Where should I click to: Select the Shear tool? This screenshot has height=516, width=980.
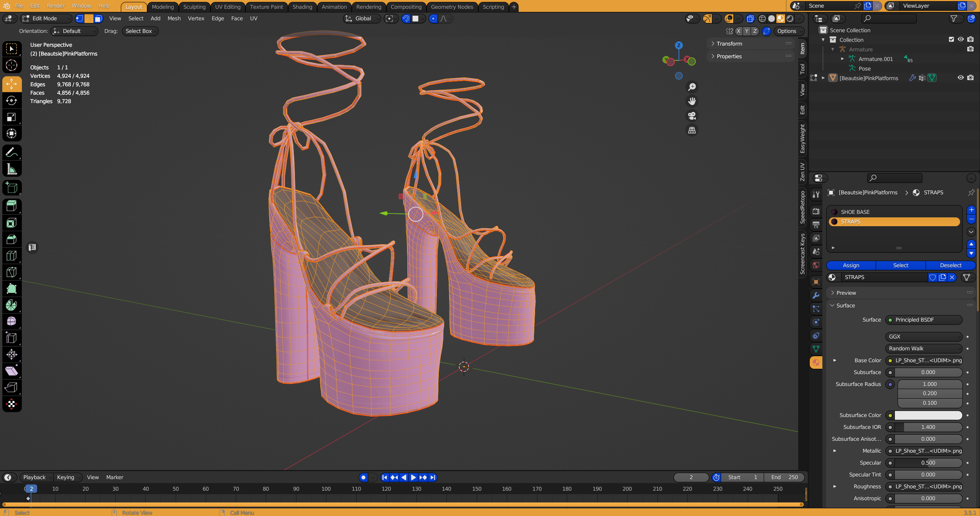[12, 371]
